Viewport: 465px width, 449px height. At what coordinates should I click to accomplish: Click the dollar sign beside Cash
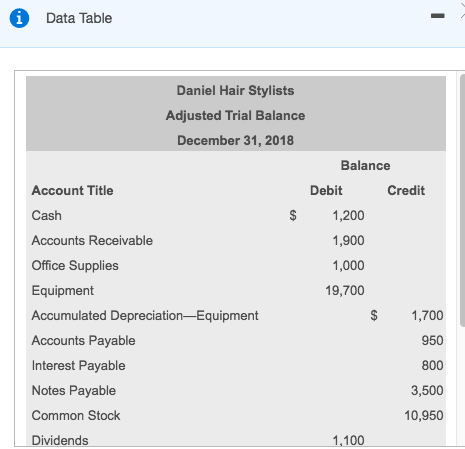[x=293, y=216]
